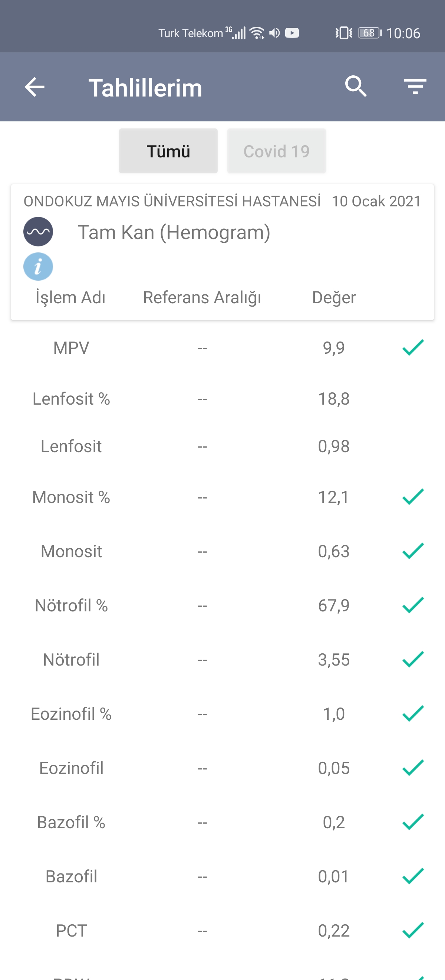Image resolution: width=445 pixels, height=980 pixels.
Task: Tap the blue info icon
Action: point(38,267)
